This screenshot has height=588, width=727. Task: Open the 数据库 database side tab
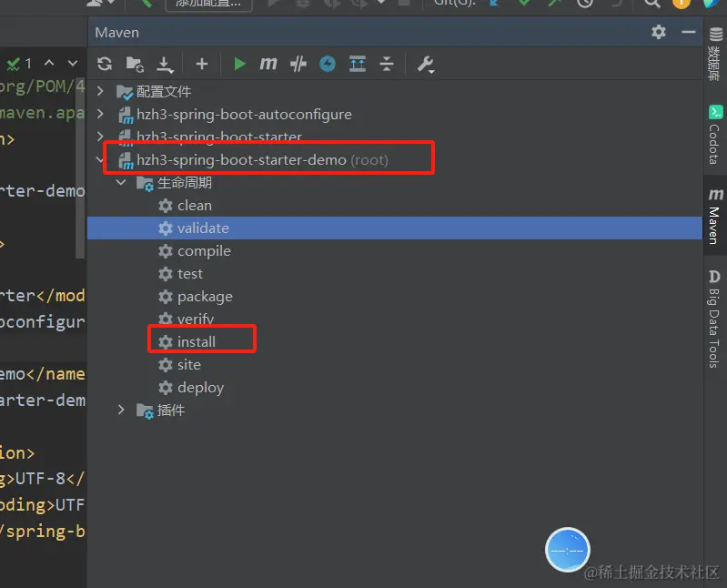coord(714,54)
